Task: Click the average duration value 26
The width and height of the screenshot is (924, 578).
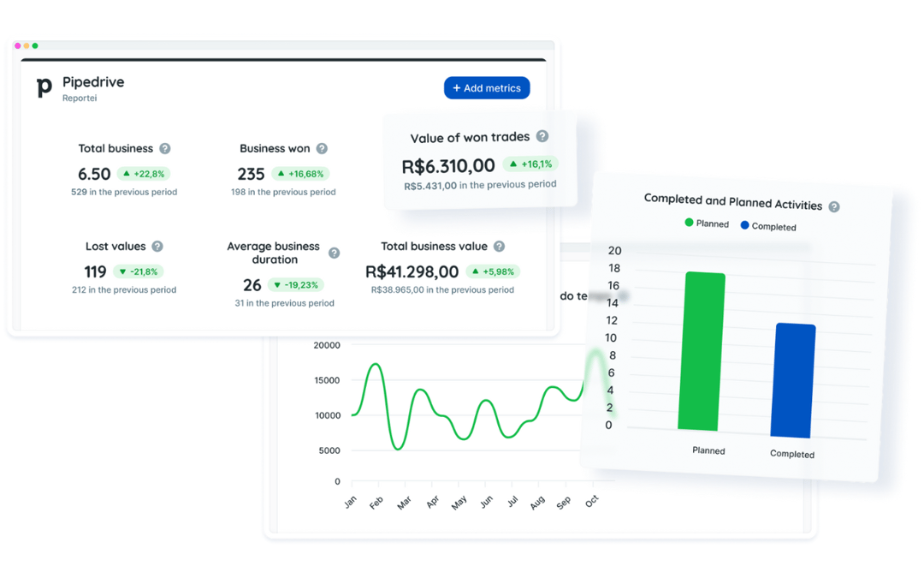Action: (x=252, y=285)
